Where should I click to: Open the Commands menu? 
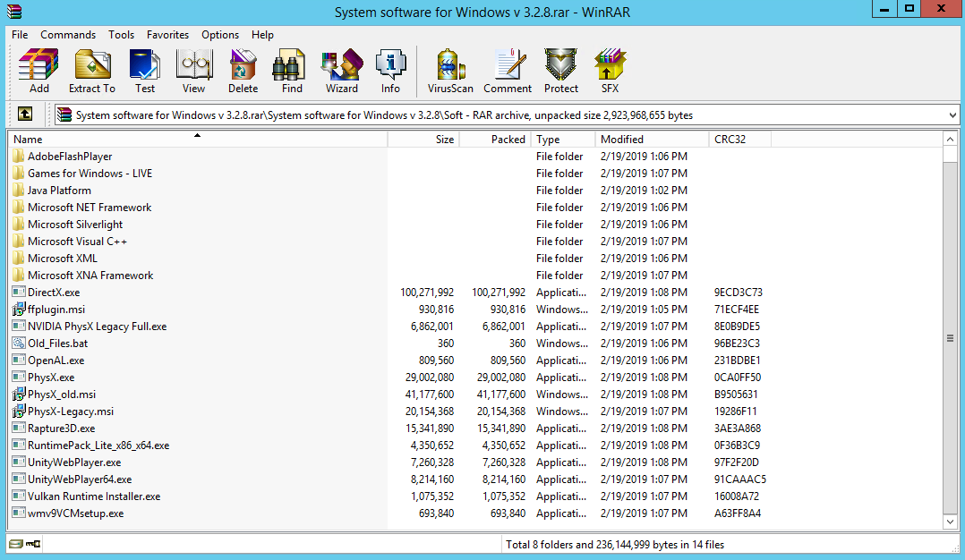pyautogui.click(x=68, y=34)
